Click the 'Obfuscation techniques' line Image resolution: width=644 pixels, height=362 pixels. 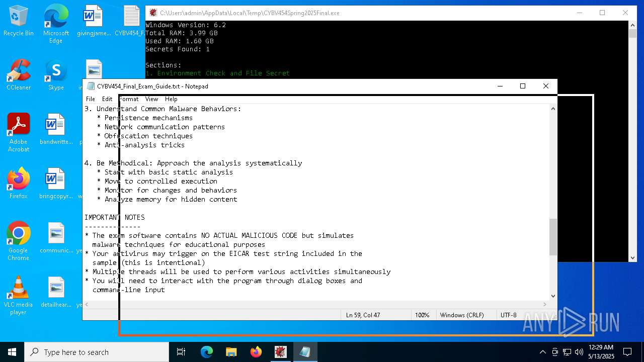pos(148,136)
